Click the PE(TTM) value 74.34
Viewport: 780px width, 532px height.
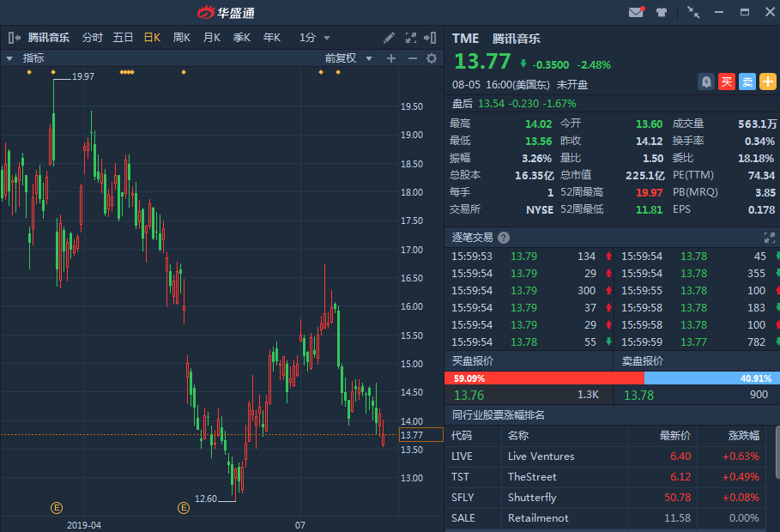pyautogui.click(x=761, y=175)
